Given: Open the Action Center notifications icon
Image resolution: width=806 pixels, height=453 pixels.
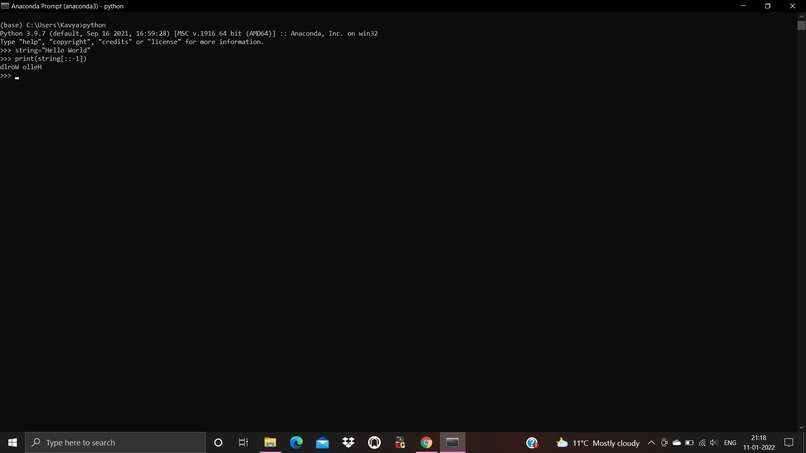Looking at the screenshot, I should tap(789, 442).
